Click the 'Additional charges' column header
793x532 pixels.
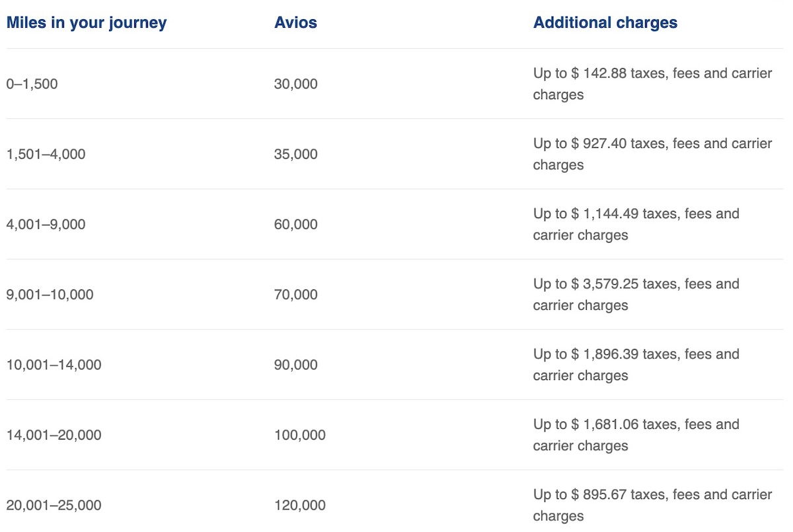tap(605, 23)
